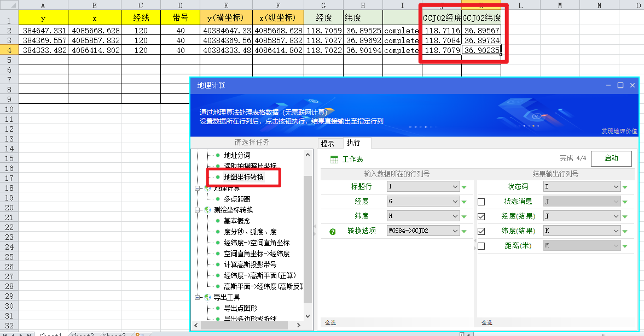The width and height of the screenshot is (644, 336).
Task: Minimize the 地理计算 dialog window
Action: pyautogui.click(x=608, y=85)
